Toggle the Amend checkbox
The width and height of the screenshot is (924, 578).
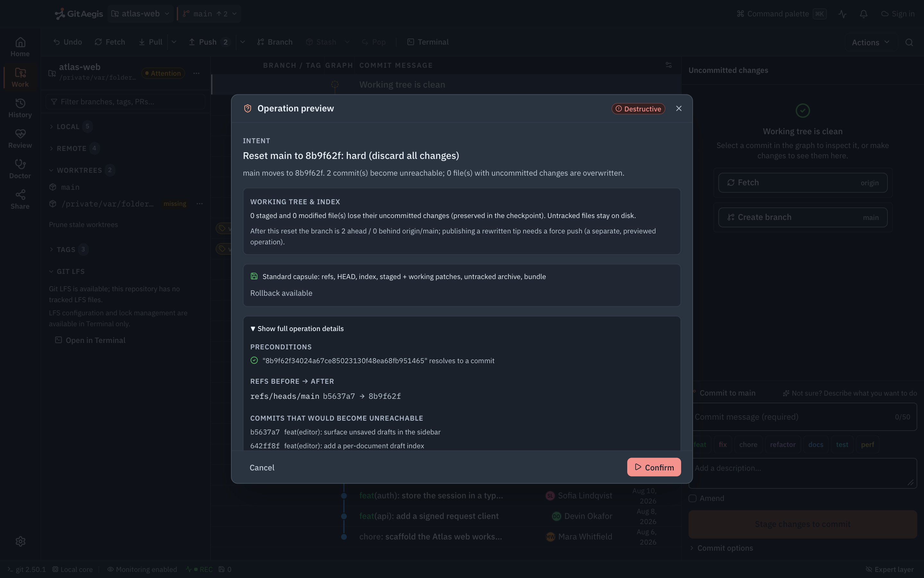click(692, 498)
